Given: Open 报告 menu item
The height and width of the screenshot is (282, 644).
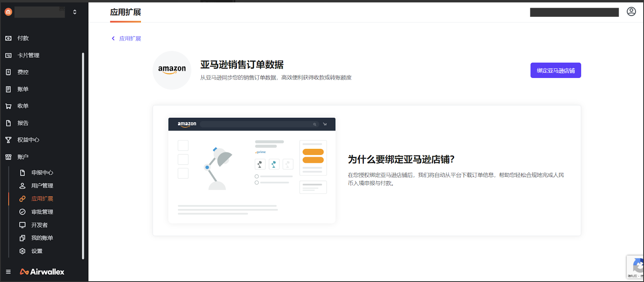Looking at the screenshot, I should click(x=23, y=123).
